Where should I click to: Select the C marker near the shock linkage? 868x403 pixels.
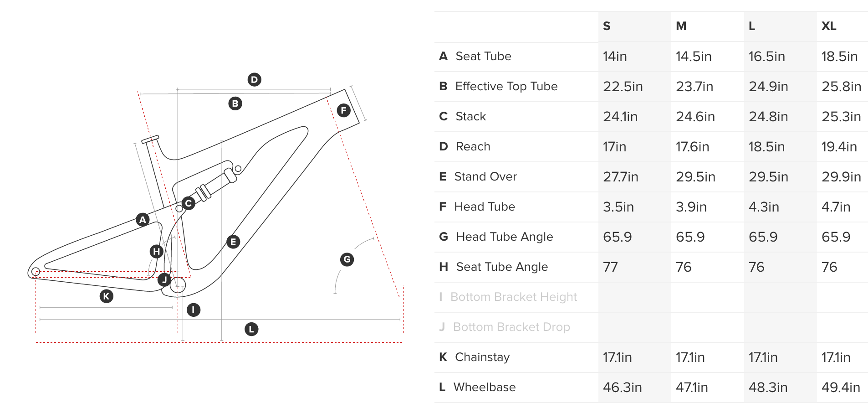coord(188,203)
